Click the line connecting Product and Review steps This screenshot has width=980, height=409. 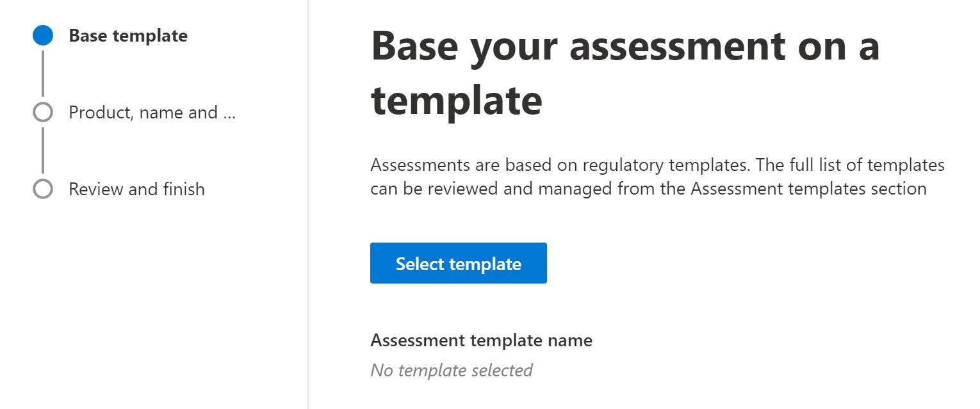point(43,150)
